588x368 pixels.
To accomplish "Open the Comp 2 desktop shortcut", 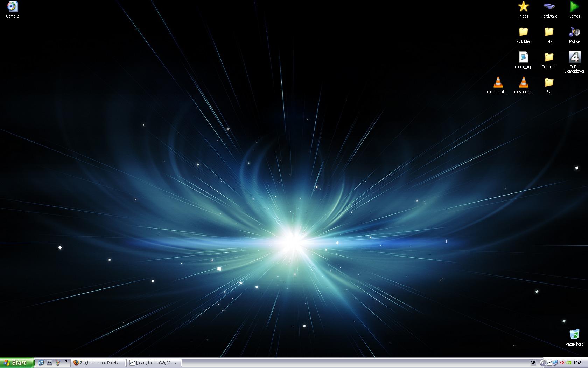I will point(12,10).
